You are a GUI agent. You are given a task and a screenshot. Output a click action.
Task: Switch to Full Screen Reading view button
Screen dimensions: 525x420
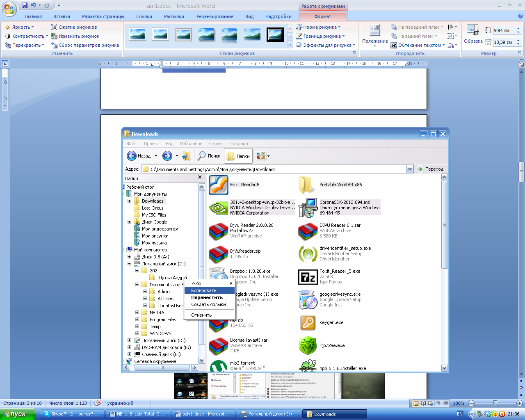coord(424,403)
